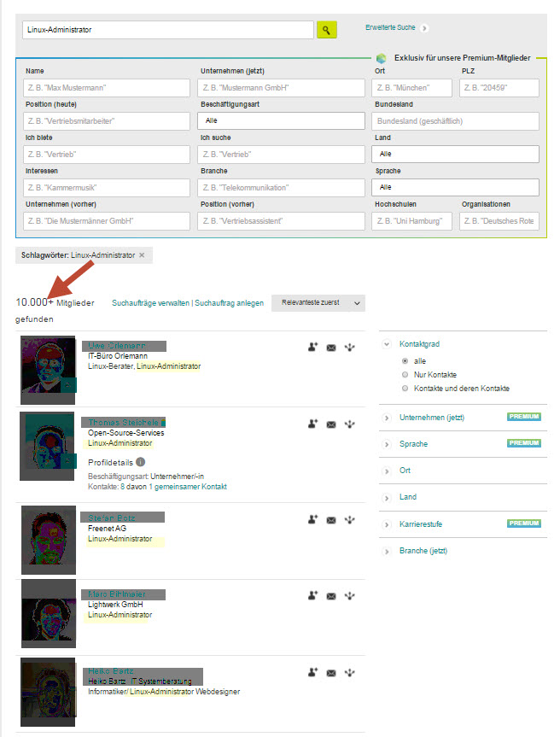
Task: Open the Beschäftigungsart dropdown
Action: 282,120
